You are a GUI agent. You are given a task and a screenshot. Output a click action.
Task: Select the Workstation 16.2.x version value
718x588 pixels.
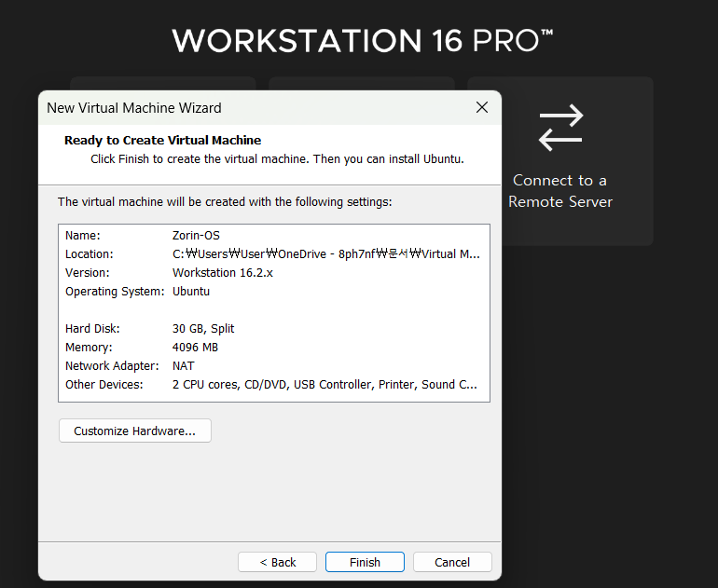(223, 273)
